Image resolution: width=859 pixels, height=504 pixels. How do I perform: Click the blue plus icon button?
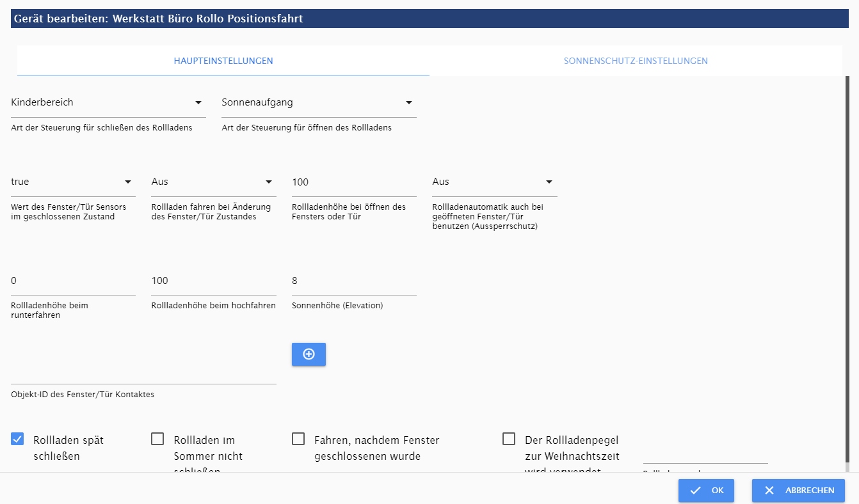tap(309, 354)
